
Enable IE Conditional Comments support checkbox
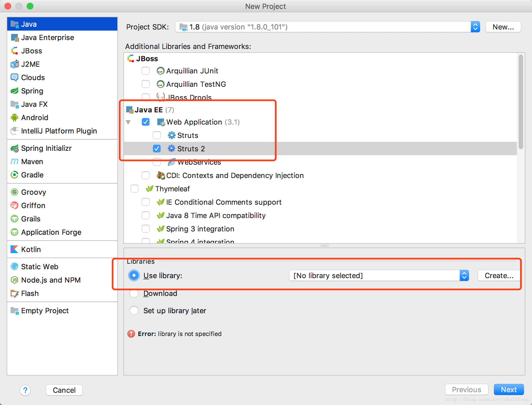pos(146,202)
